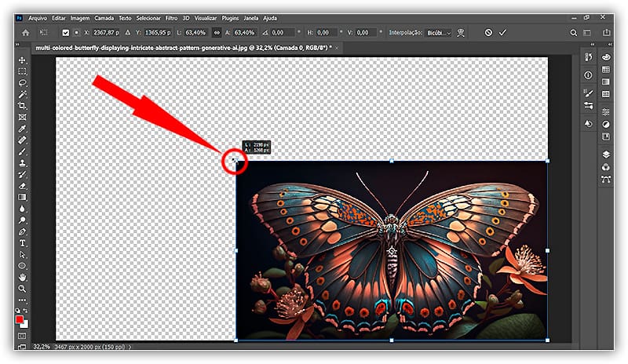Select the Rectangular Marquee tool

(x=23, y=71)
